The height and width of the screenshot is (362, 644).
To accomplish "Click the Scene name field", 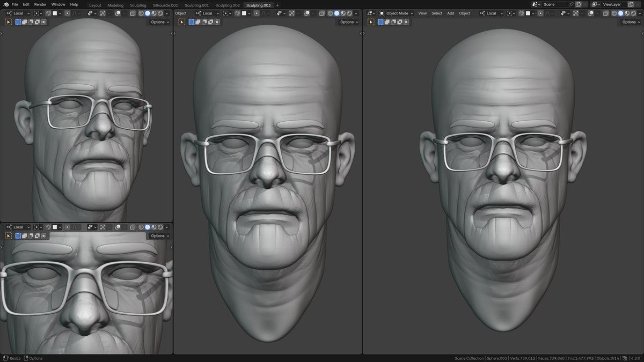I will point(555,4).
